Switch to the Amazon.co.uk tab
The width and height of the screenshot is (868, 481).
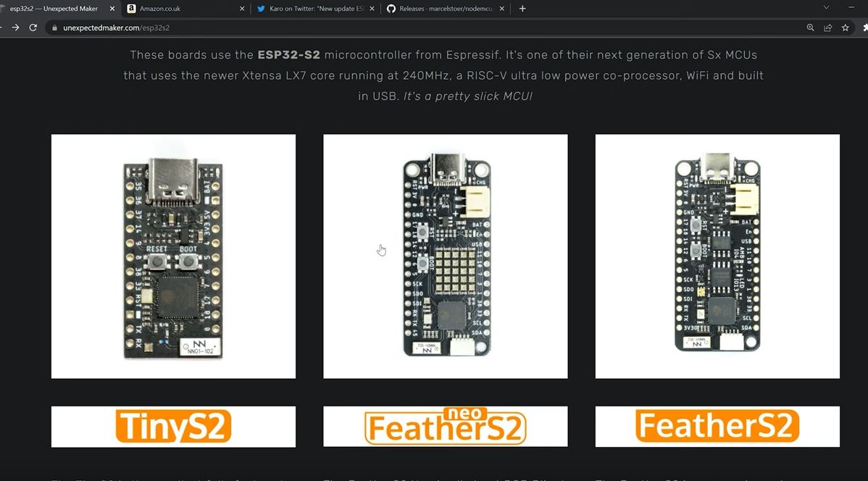coord(187,8)
